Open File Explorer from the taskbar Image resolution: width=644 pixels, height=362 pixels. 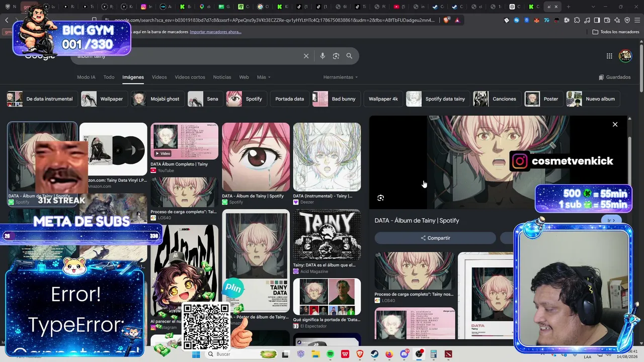coord(316,354)
